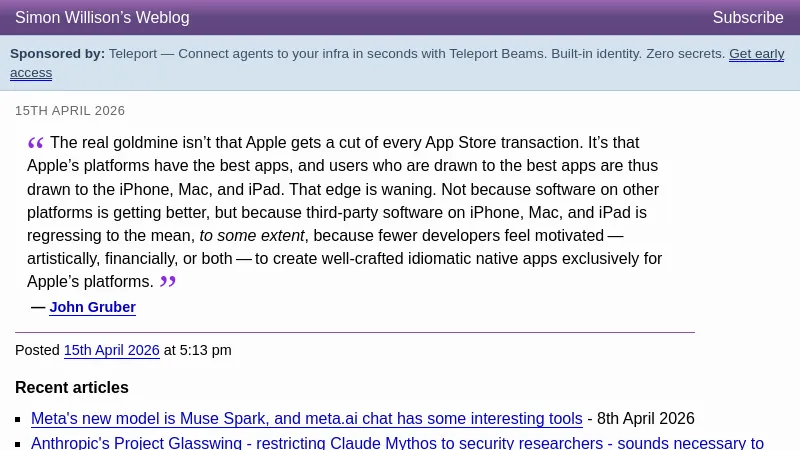800x450 pixels.
Task: Follow the Get early access sponsor link
Action: click(756, 54)
